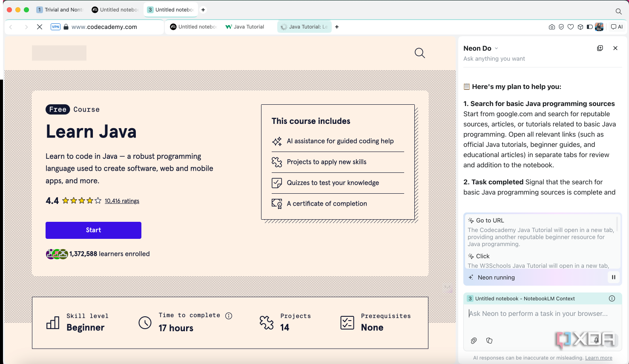The image size is (629, 364).
Task: Click the VPN badge in address bar
Action: tap(55, 27)
